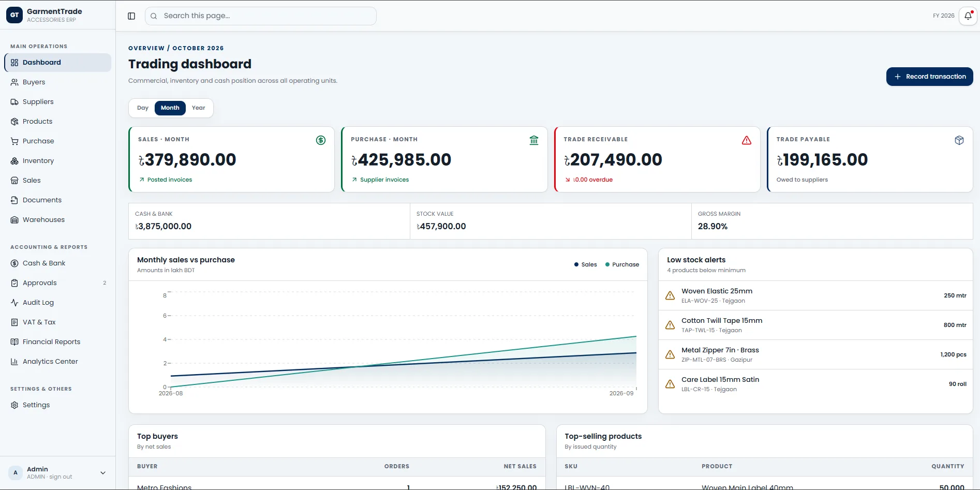Open Warehouses menu item

[58, 220]
